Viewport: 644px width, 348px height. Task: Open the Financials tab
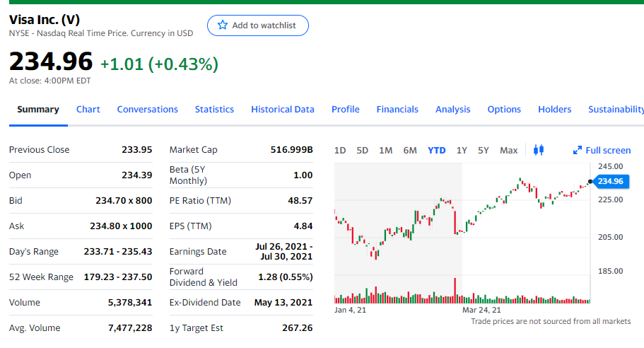click(x=397, y=109)
